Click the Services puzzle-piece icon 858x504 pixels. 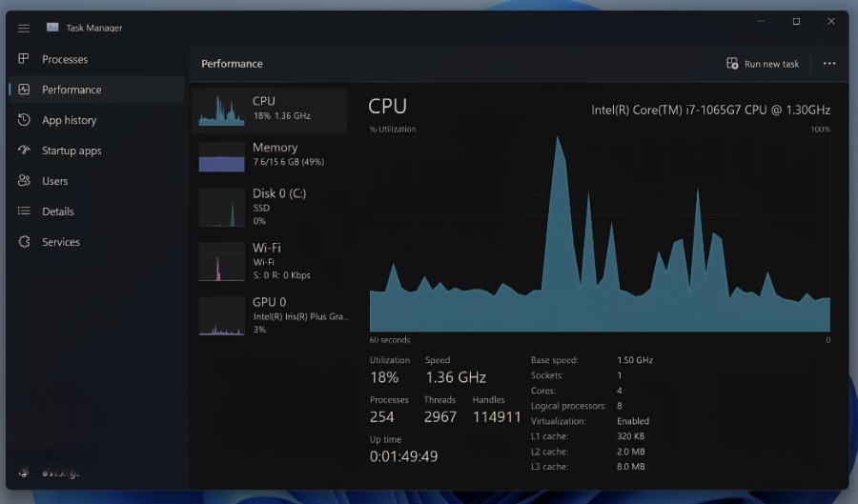24,242
